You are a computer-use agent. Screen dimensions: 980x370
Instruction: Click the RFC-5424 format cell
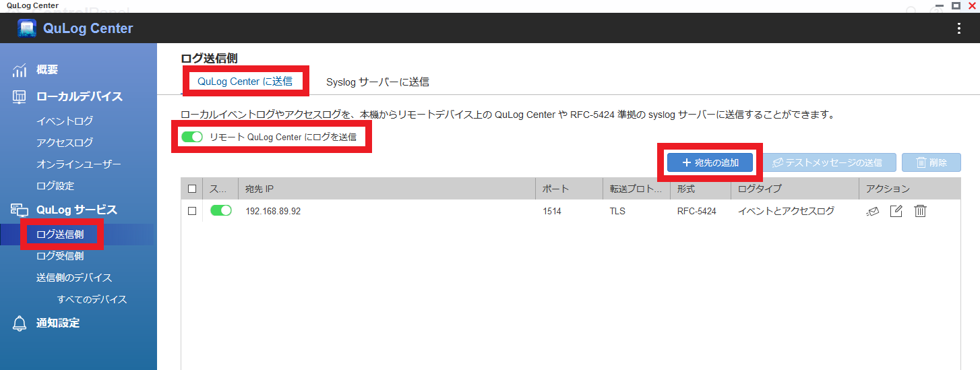pyautogui.click(x=697, y=211)
